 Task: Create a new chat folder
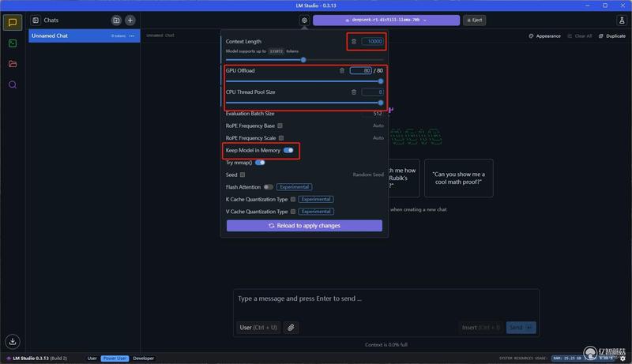[116, 20]
